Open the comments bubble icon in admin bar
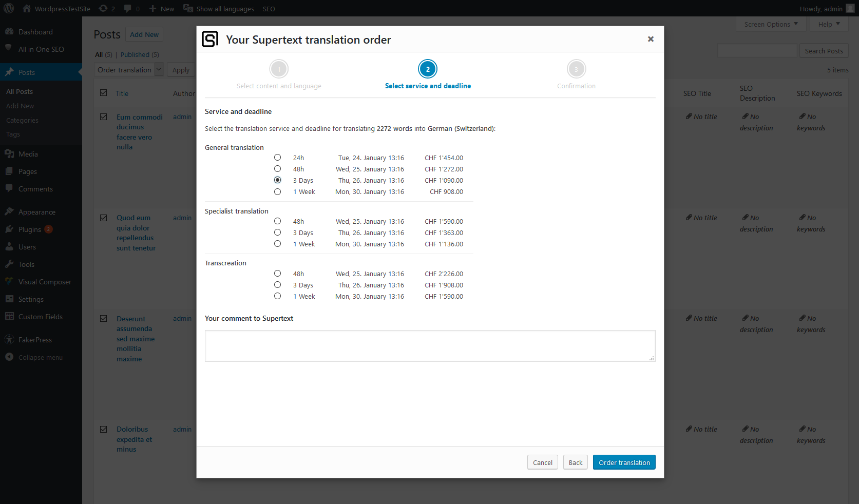Screen dimensions: 859x504 (x=128, y=9)
